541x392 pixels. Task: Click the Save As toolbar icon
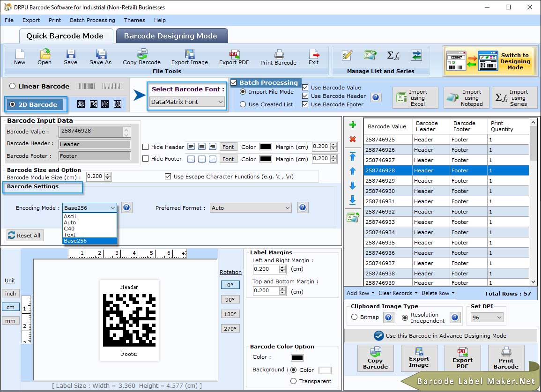click(100, 57)
